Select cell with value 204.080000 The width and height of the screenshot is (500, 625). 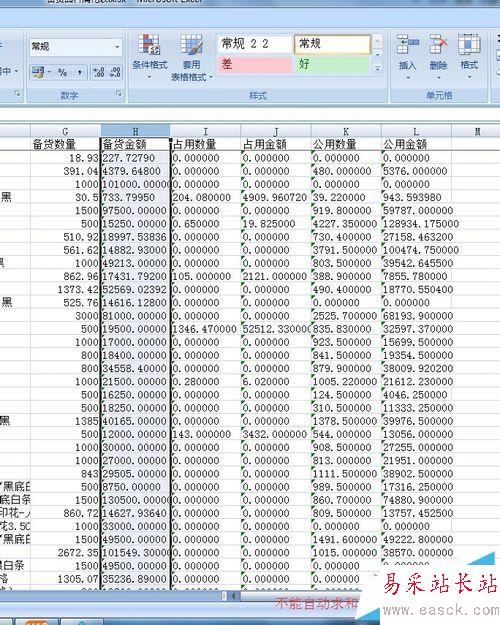(x=205, y=197)
